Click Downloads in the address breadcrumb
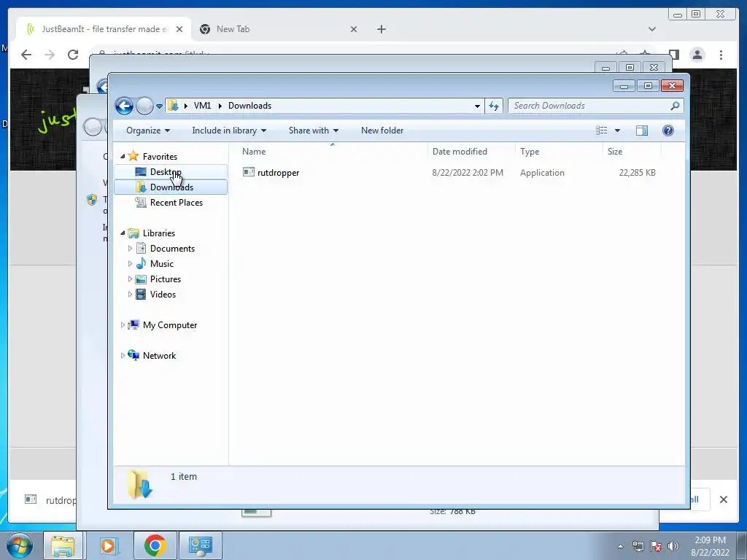This screenshot has width=747, height=560. (x=249, y=106)
